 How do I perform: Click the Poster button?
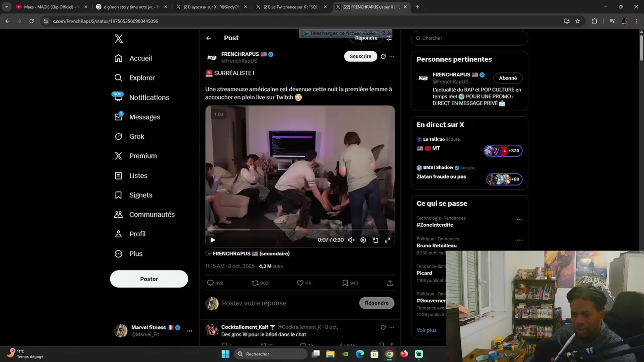pos(149,279)
